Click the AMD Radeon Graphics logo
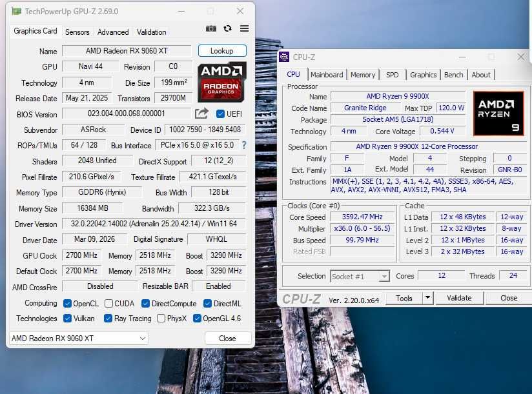This screenshot has height=394, width=532. [222, 82]
